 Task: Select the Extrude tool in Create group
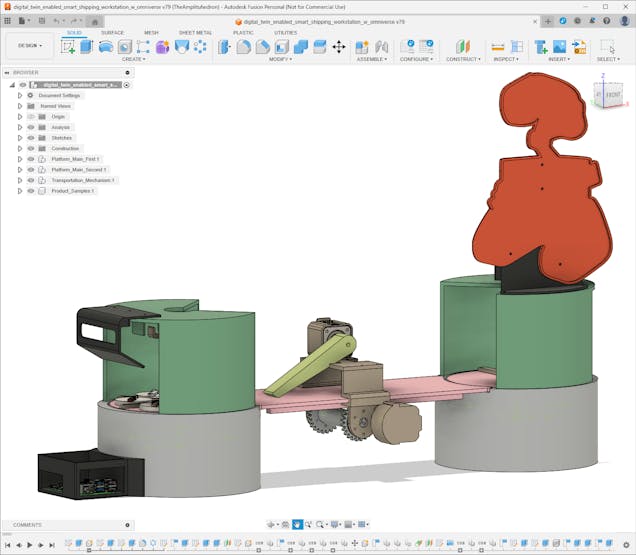coord(87,46)
